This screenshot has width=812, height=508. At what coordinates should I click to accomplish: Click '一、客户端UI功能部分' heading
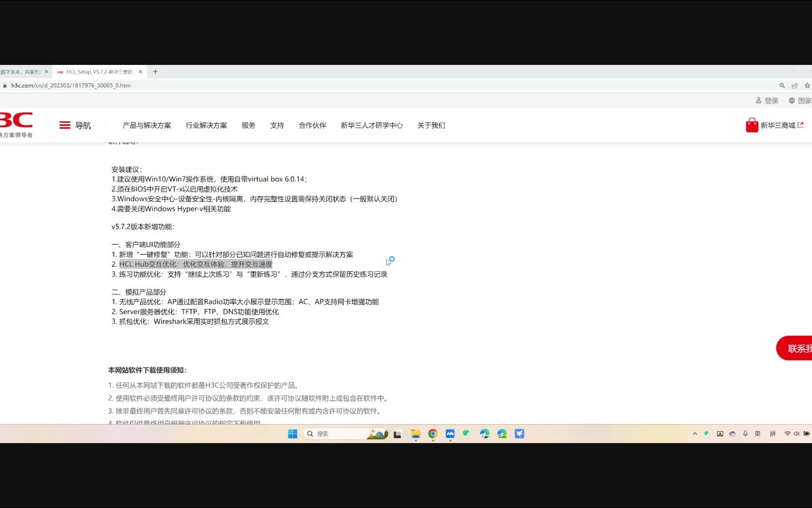point(146,245)
